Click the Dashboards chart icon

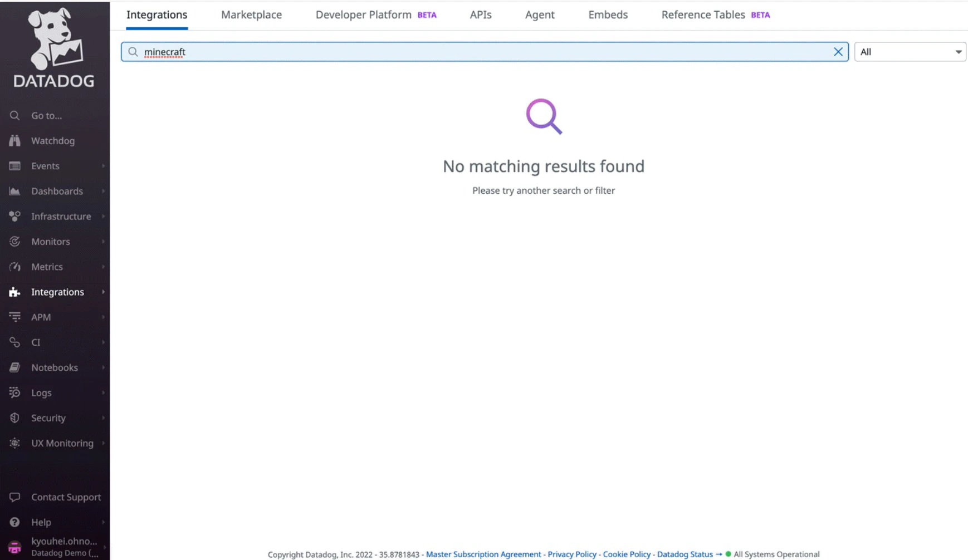pyautogui.click(x=14, y=191)
